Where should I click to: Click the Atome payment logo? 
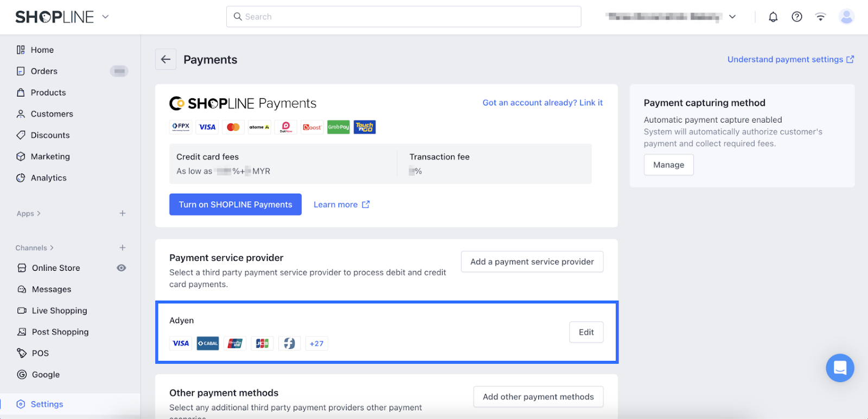point(259,127)
